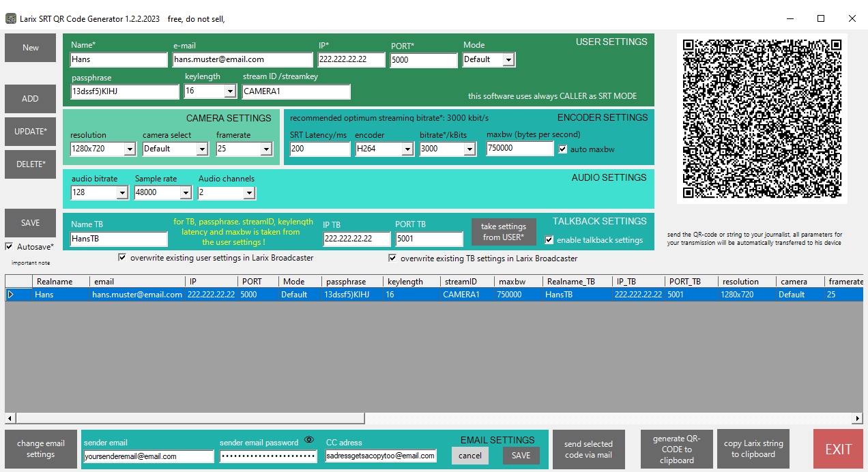868x472 pixels.
Task: Open the encoder dropdown showing H264
Action: coord(407,149)
